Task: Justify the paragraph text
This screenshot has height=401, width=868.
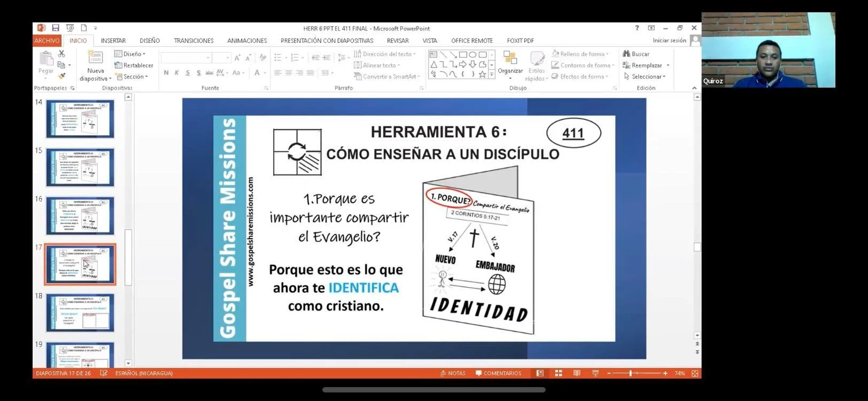Action: pos(311,73)
